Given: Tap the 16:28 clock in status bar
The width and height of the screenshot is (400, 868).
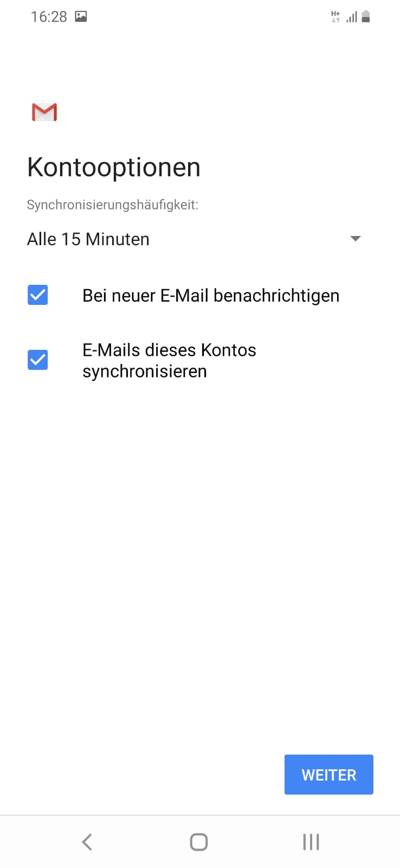Looking at the screenshot, I should click(x=49, y=17).
